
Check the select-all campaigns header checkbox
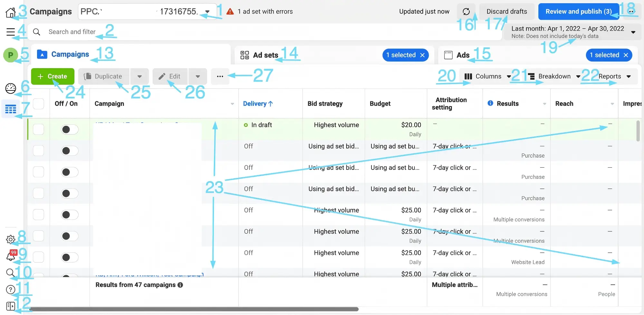point(39,104)
